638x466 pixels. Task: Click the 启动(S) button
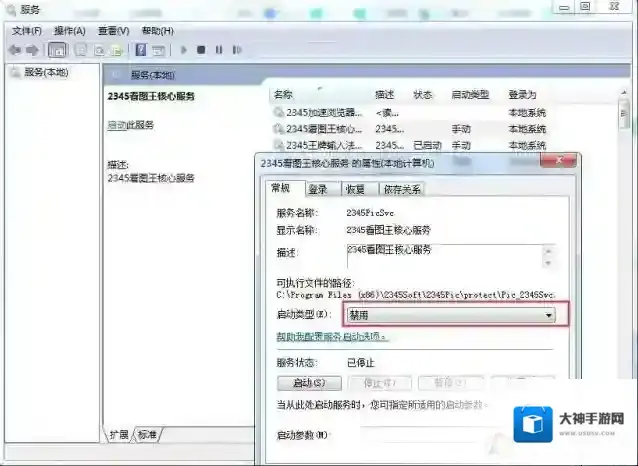(x=309, y=383)
